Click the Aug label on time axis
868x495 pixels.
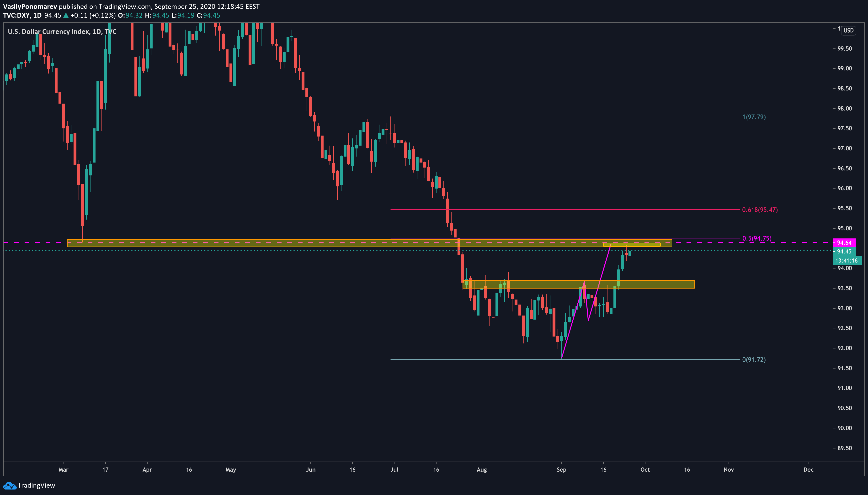click(x=482, y=469)
